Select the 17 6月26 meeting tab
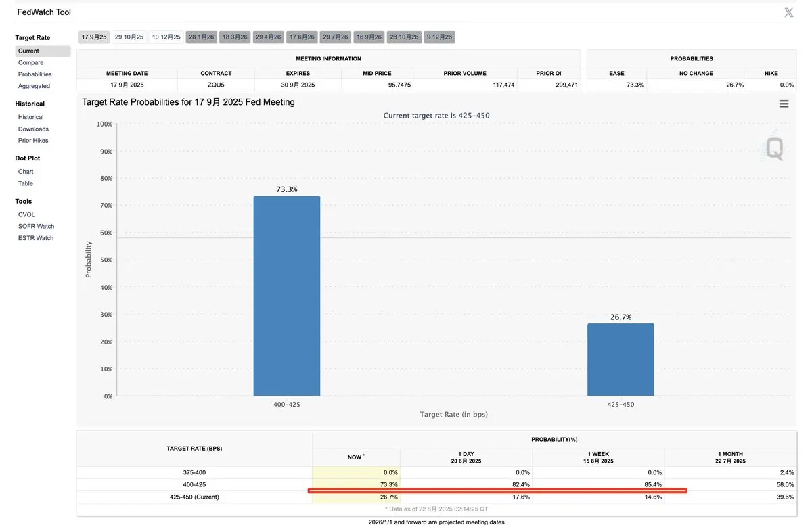The height and width of the screenshot is (525, 812). 302,37
